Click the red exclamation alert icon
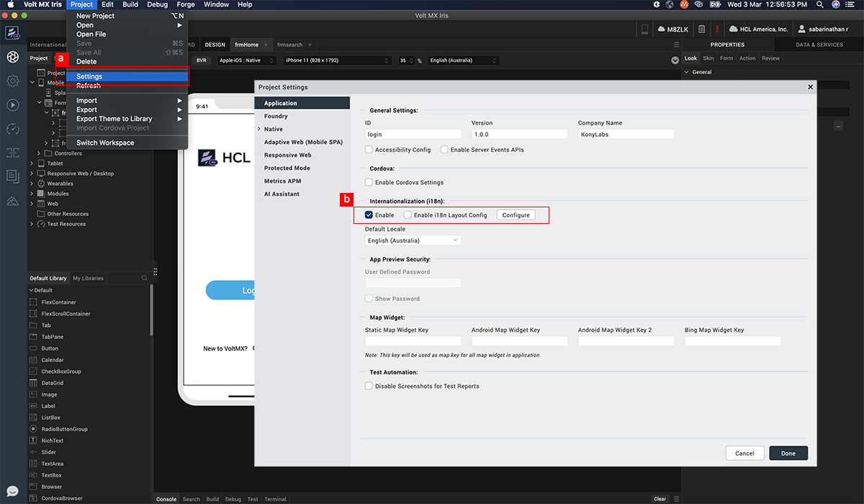Viewport: 864px width, 504px height. coord(717,29)
